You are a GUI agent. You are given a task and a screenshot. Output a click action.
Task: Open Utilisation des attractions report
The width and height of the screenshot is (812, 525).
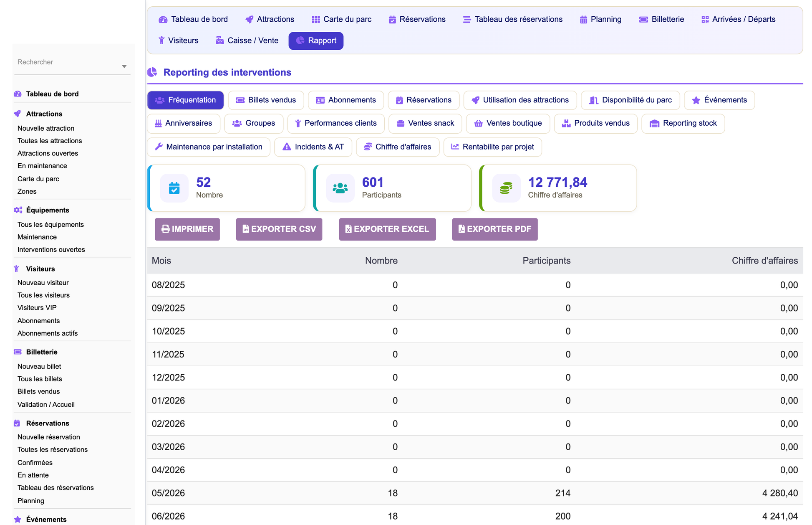point(520,100)
